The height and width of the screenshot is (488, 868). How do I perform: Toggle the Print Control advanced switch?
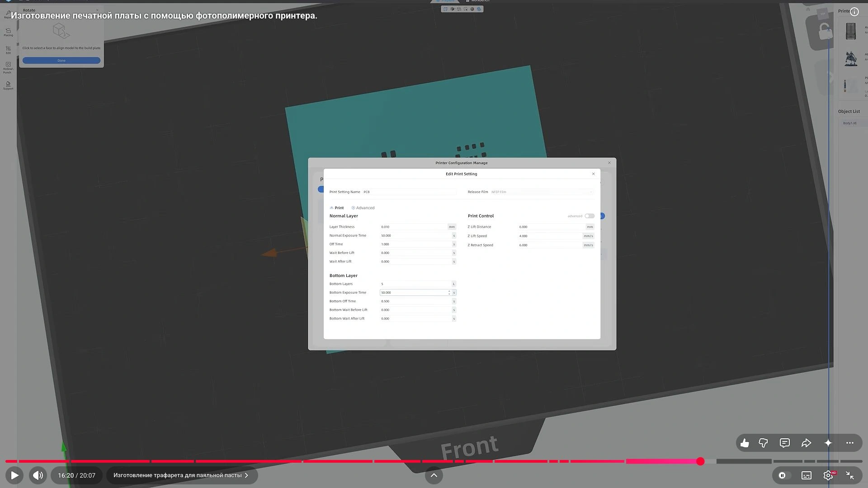click(590, 216)
